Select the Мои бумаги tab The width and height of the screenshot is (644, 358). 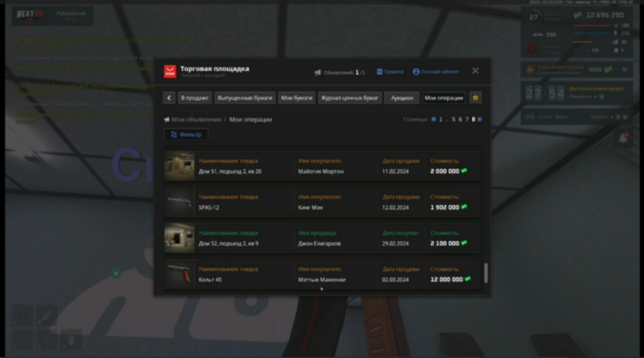click(296, 98)
